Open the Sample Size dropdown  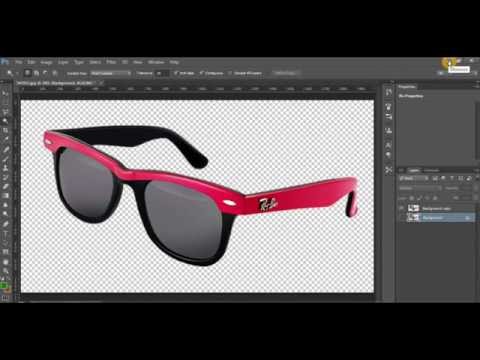point(110,73)
